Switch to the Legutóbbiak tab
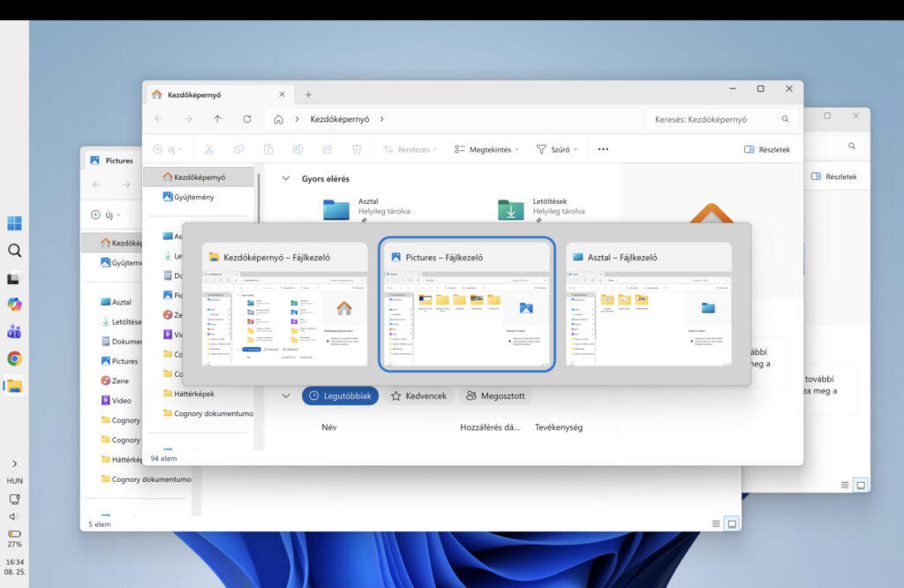904x588 pixels. (340, 396)
